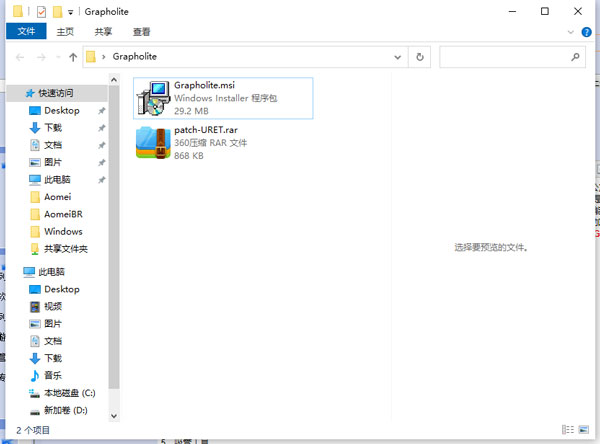Screen dimensions: 600x444
Task: Go forward with the forward arrow
Action: [41, 57]
